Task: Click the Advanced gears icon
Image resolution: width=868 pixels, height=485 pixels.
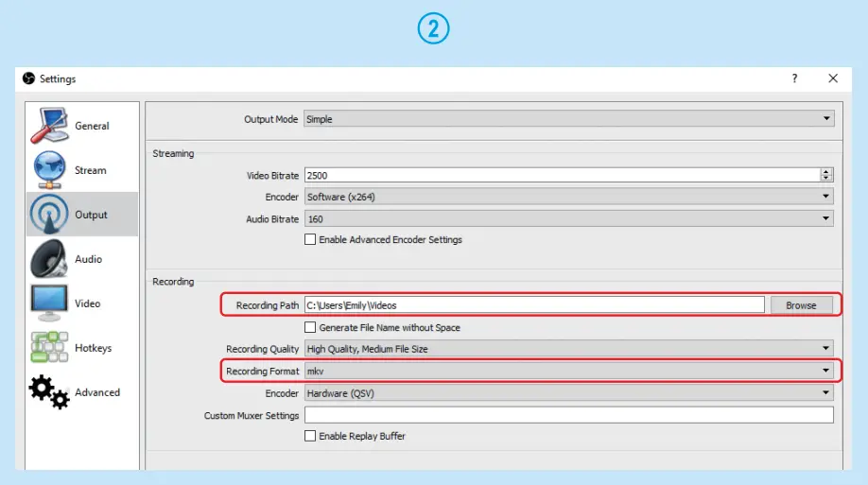Action: [49, 392]
